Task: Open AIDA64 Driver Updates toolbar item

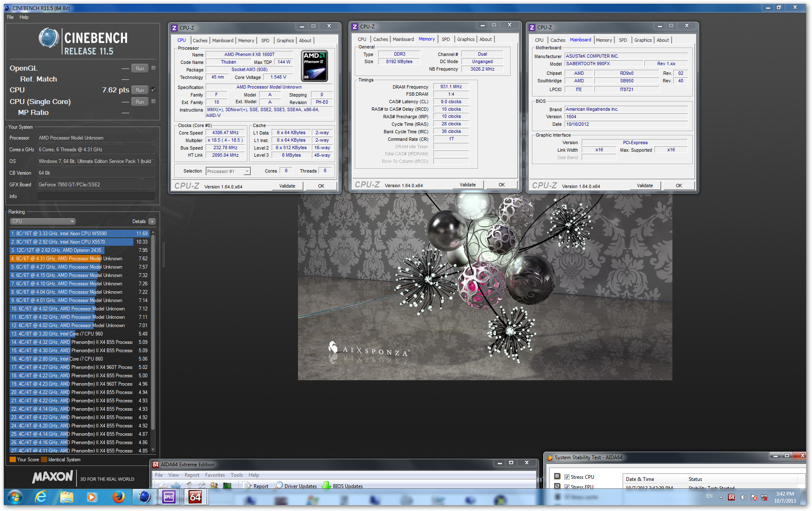Action: coord(296,486)
